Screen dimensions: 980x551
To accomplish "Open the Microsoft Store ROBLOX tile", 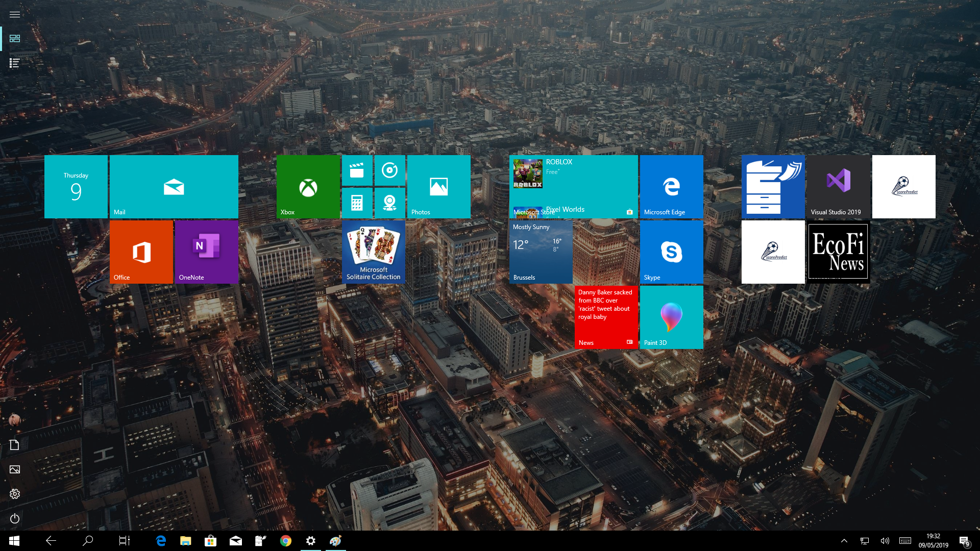I will point(574,187).
